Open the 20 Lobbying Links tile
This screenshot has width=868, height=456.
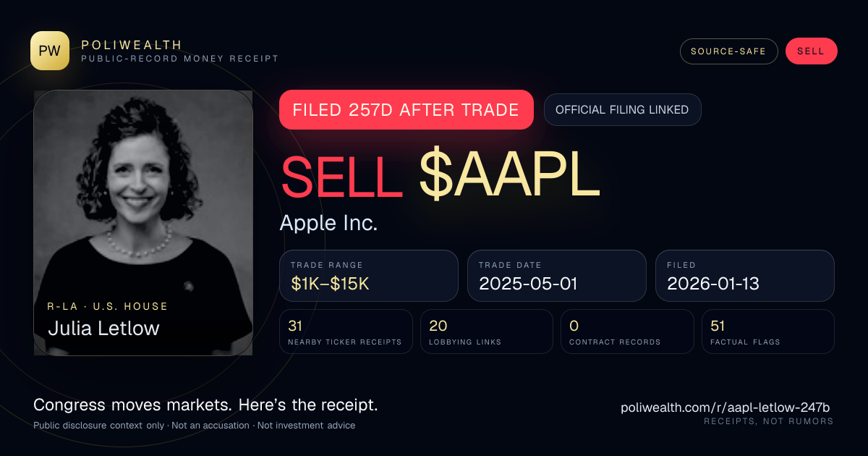click(x=487, y=332)
